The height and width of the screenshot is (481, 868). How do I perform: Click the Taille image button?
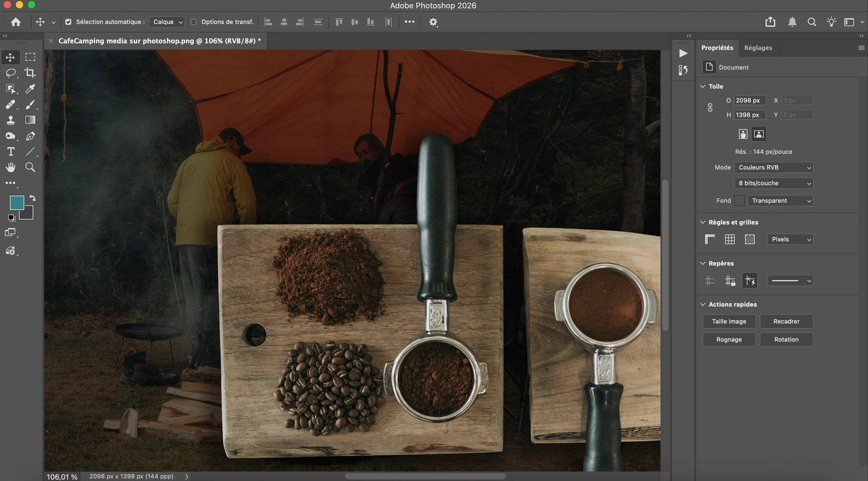coord(729,321)
